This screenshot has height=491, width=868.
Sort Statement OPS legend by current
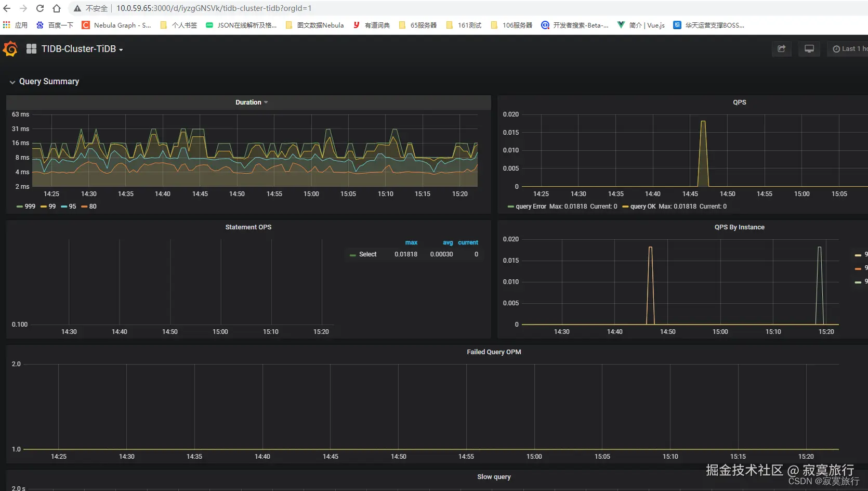[x=468, y=242]
